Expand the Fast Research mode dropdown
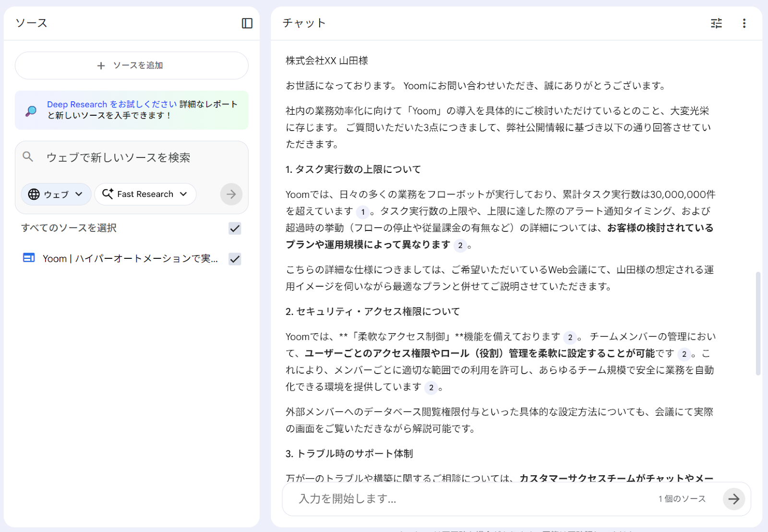Viewport: 768px width, 532px height. pos(145,194)
